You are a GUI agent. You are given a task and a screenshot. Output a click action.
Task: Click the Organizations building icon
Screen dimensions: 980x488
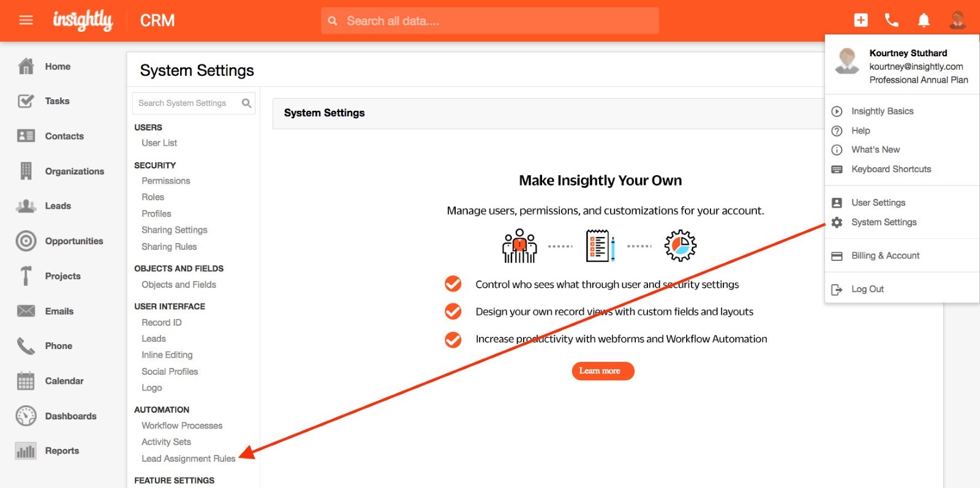pos(26,171)
